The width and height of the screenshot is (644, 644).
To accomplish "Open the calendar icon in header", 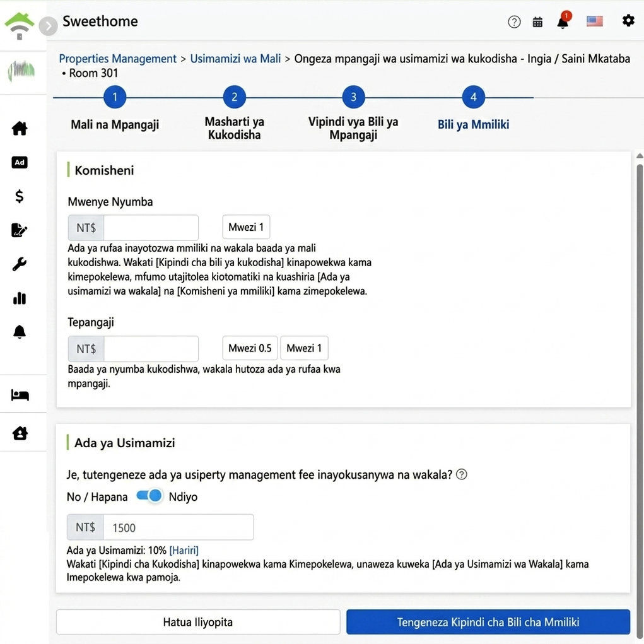I will point(537,22).
